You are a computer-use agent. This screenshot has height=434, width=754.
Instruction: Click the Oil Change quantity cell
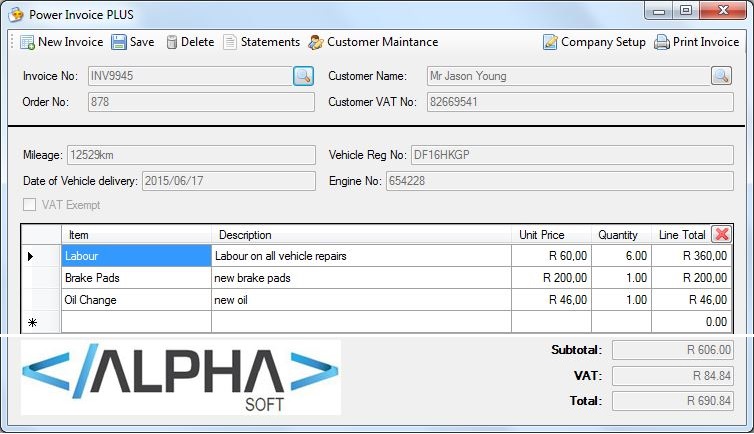click(x=620, y=300)
